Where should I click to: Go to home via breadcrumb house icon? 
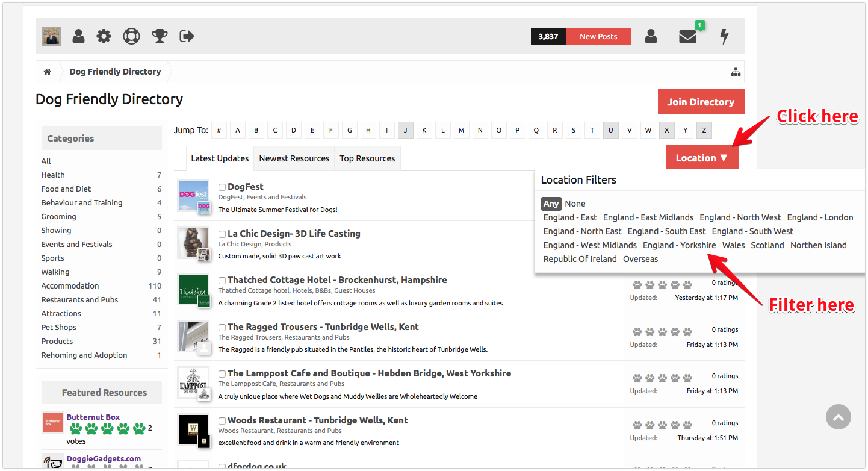47,72
